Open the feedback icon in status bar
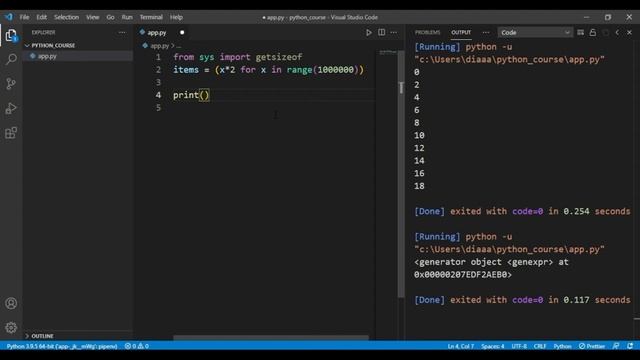 [616, 346]
